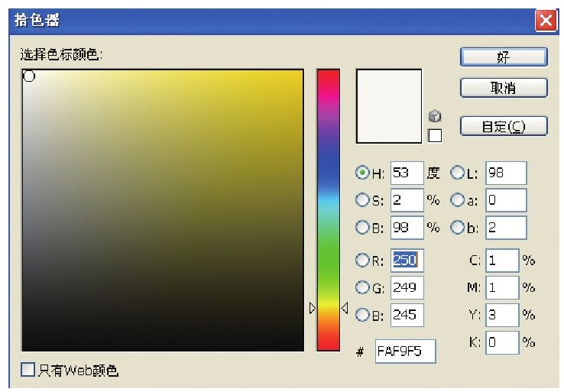Select the B brightness radio button
The image size is (564, 392).
point(362,227)
